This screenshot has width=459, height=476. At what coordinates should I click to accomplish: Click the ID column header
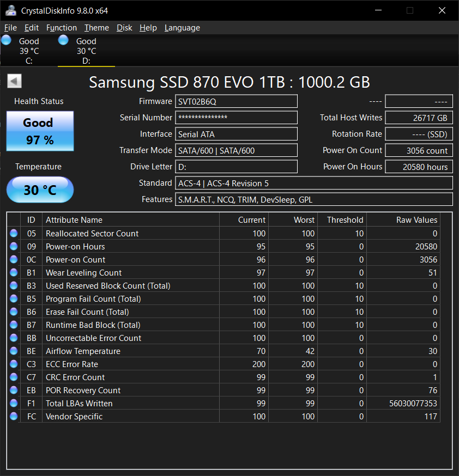(31, 220)
